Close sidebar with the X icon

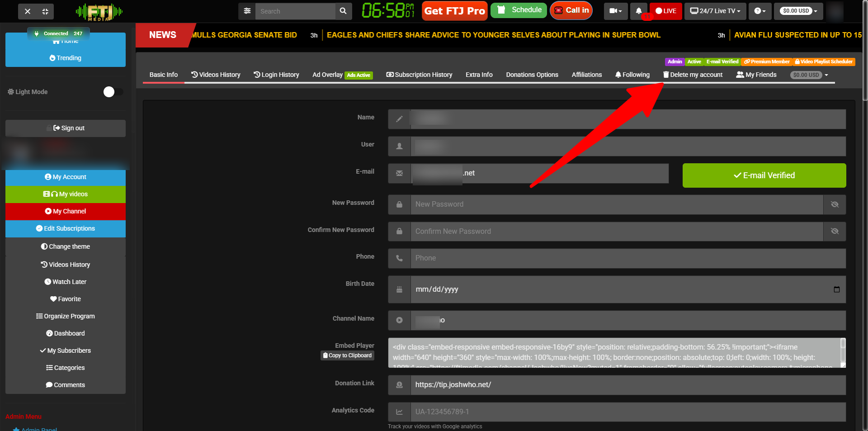pos(28,11)
